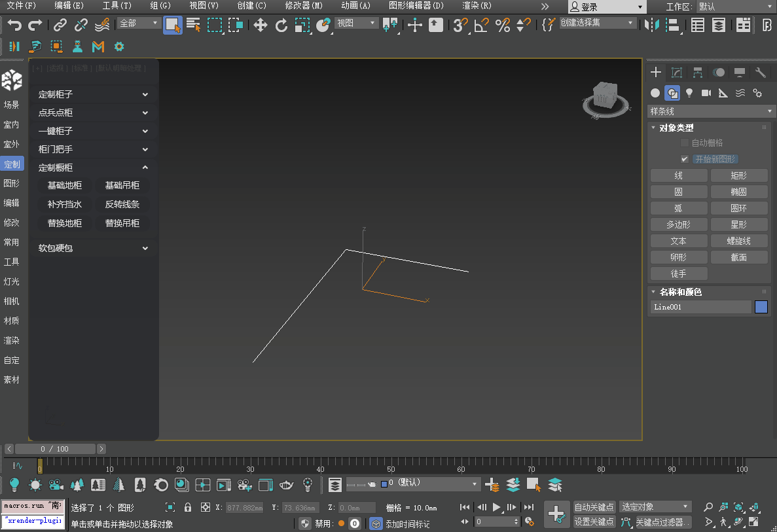
Task: Open the 文件(F) menu
Action: tap(21, 6)
